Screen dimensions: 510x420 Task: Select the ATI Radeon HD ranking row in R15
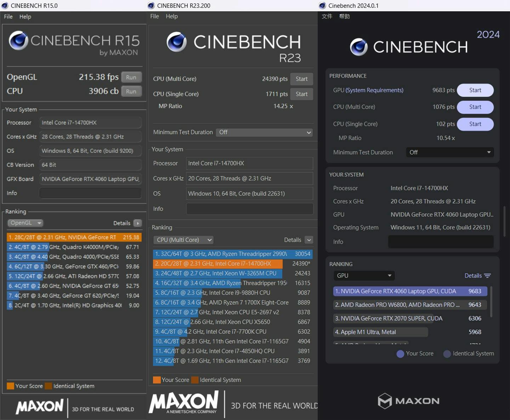[74, 276]
